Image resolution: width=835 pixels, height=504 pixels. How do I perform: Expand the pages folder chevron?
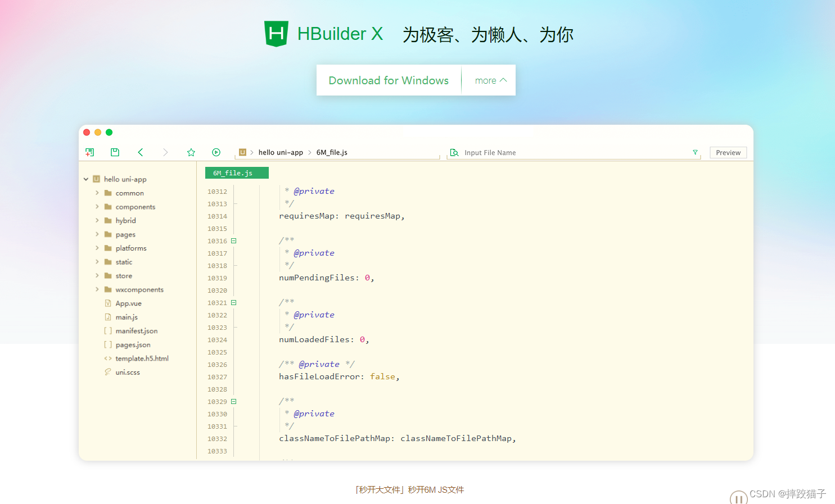[x=97, y=234]
